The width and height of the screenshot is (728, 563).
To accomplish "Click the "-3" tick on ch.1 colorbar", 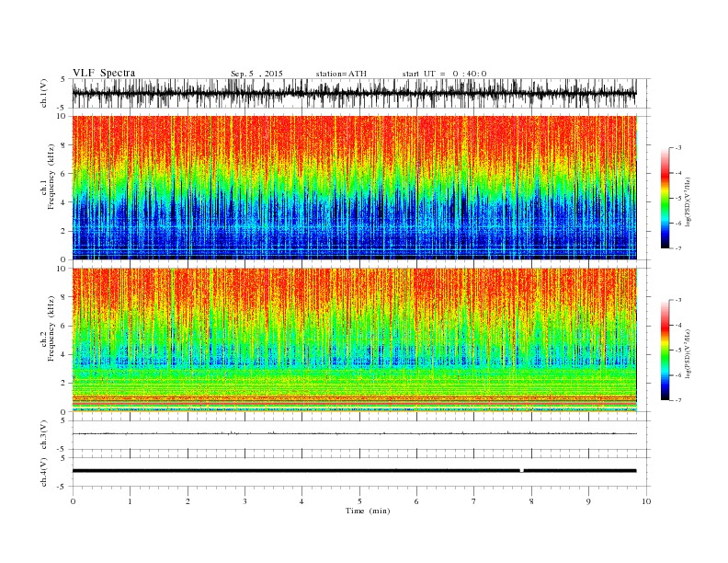I will click(678, 148).
